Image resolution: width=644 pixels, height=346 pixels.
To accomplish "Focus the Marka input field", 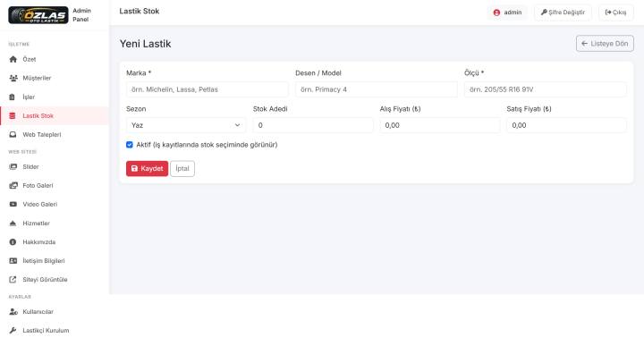I will [207, 89].
